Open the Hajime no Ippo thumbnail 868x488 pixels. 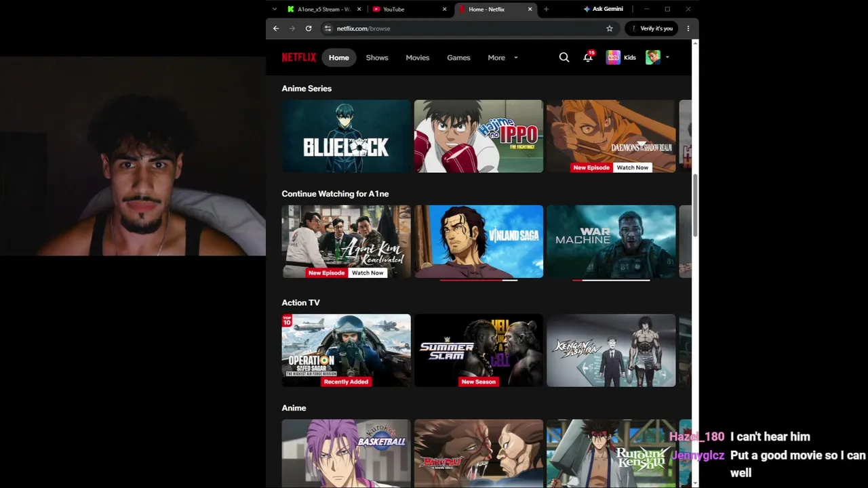click(479, 136)
